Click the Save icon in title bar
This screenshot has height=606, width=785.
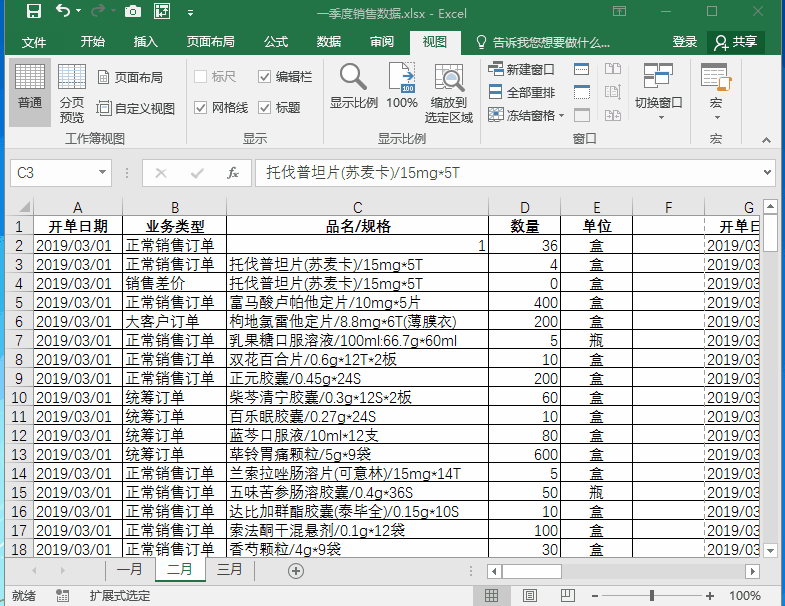pyautogui.click(x=33, y=12)
